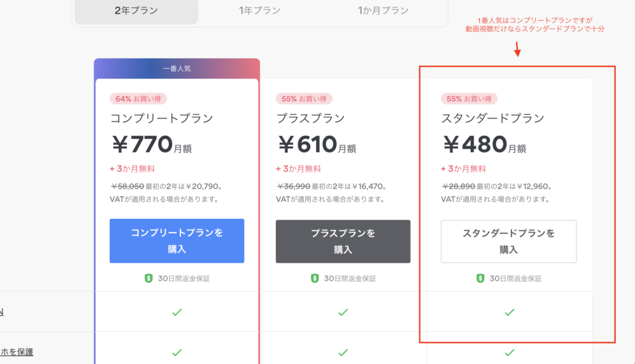Click the first-row checkmark in スタンダードプラン column

point(510,312)
